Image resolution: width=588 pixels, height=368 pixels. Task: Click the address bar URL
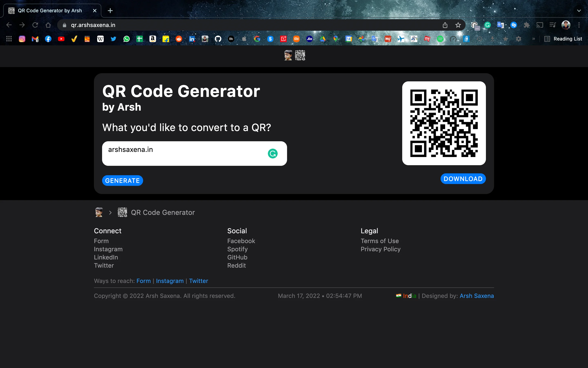coord(93,25)
